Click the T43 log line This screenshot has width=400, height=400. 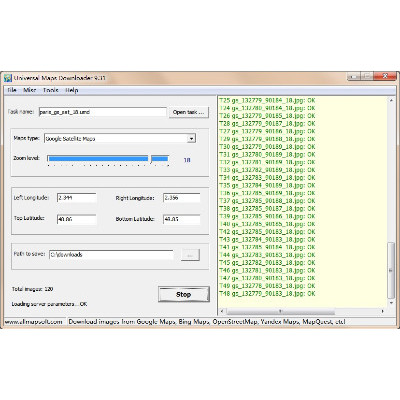(267, 239)
